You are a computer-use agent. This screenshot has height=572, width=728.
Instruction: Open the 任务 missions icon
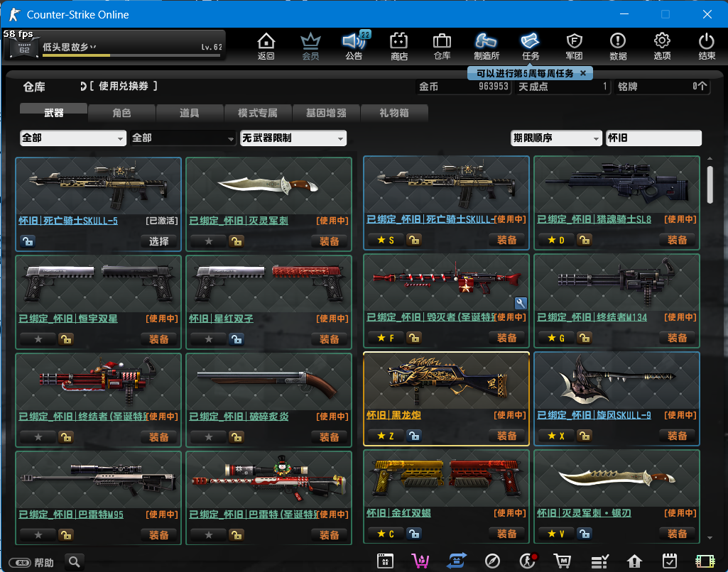[531, 46]
